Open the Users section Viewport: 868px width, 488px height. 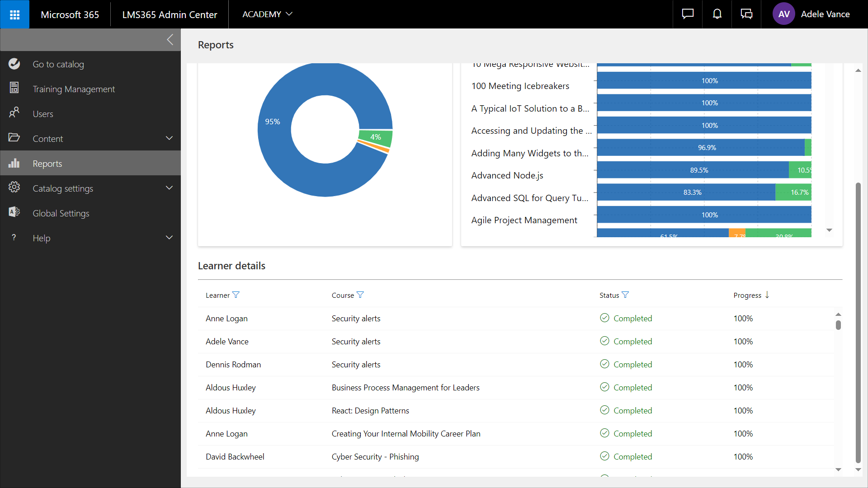pos(43,114)
